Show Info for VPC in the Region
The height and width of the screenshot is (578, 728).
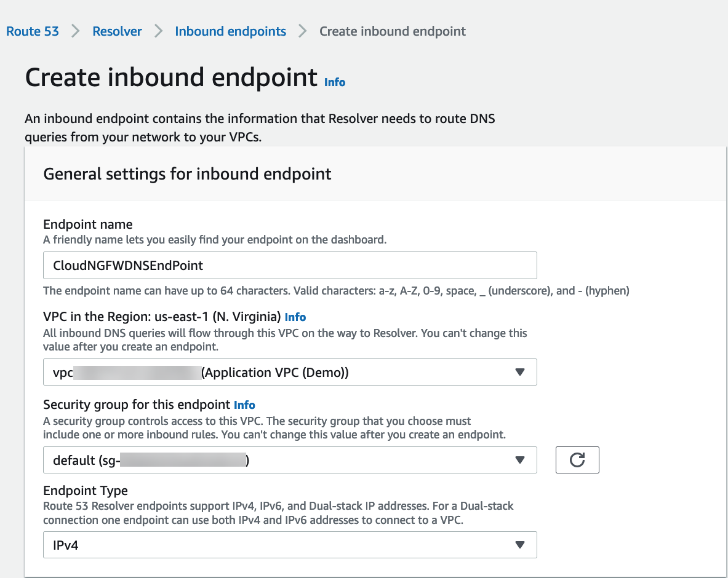295,317
